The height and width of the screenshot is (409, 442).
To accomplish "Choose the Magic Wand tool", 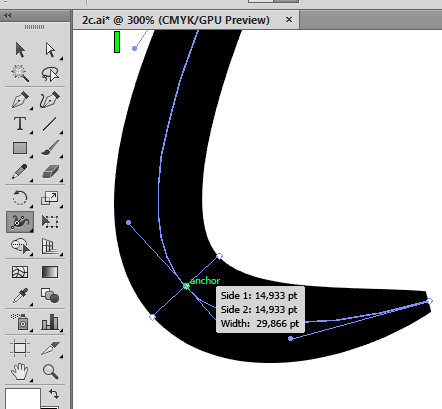I will pos(20,73).
